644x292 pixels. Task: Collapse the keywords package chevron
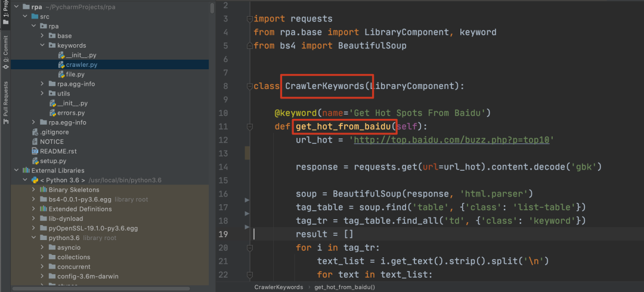[x=42, y=45]
